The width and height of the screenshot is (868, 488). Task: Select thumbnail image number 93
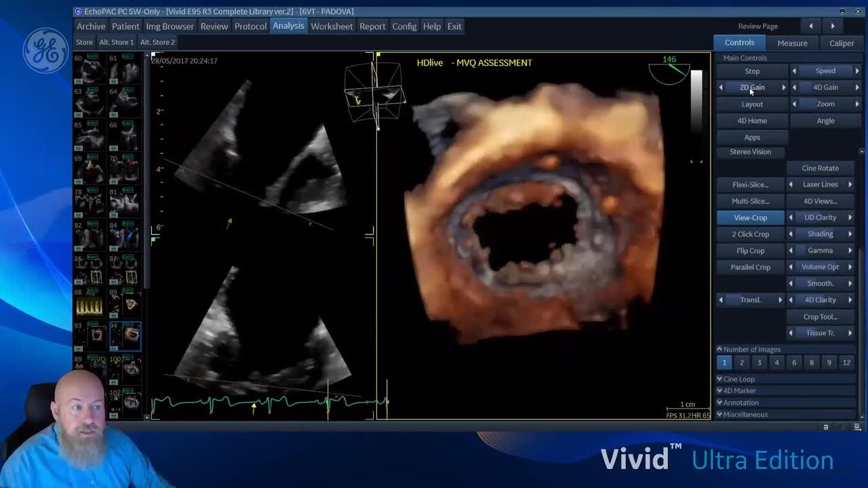click(90, 336)
